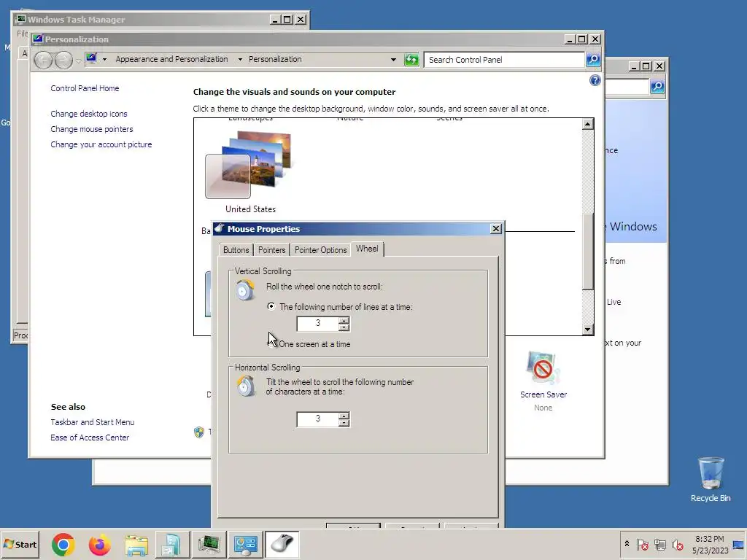Expand the address bar history dropdown
The width and height of the screenshot is (747, 560).
(x=393, y=60)
